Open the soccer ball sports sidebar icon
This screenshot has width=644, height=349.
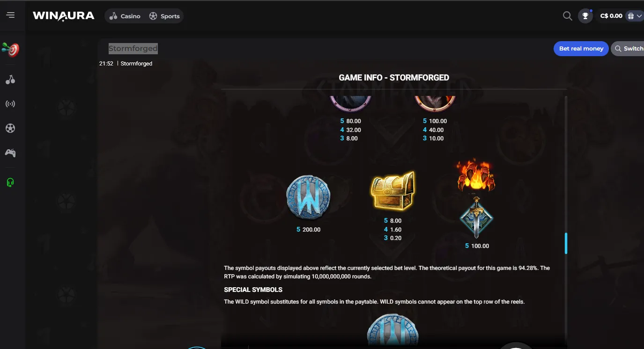point(10,128)
